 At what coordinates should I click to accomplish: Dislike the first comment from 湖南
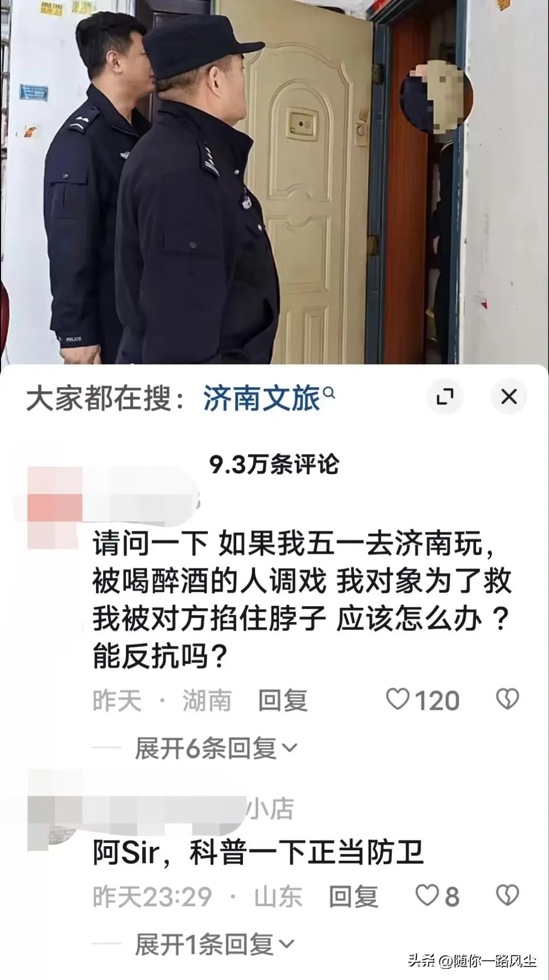click(x=508, y=700)
